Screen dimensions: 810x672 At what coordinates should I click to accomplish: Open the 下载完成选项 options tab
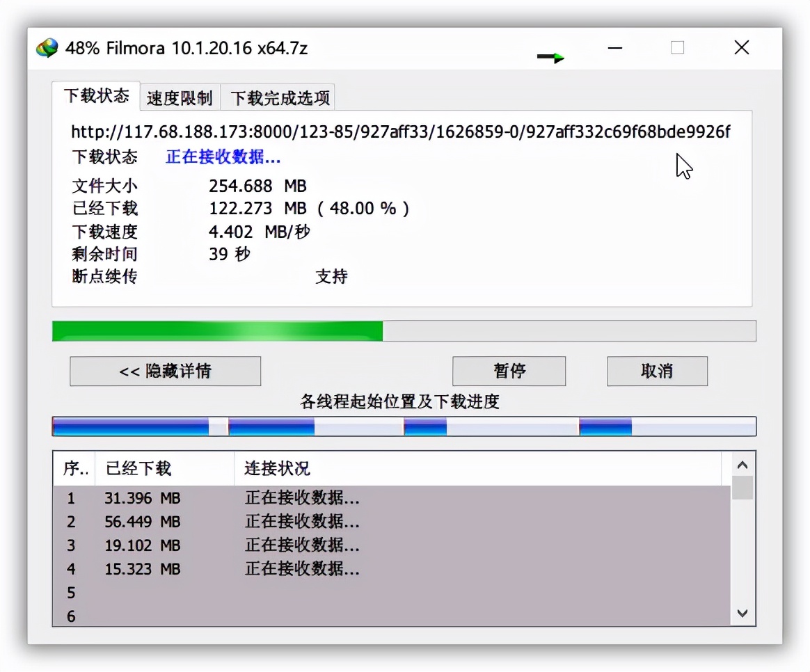coord(278,97)
